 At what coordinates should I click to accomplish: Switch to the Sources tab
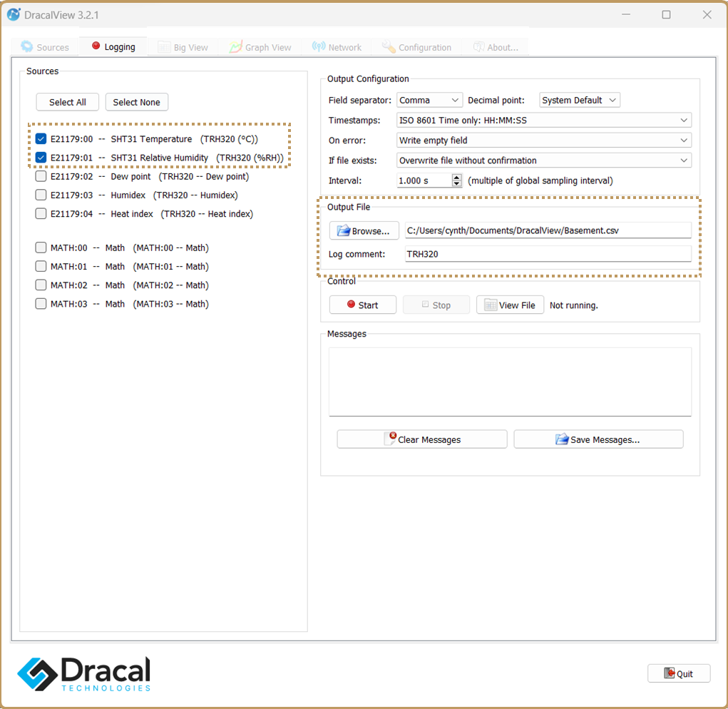45,47
